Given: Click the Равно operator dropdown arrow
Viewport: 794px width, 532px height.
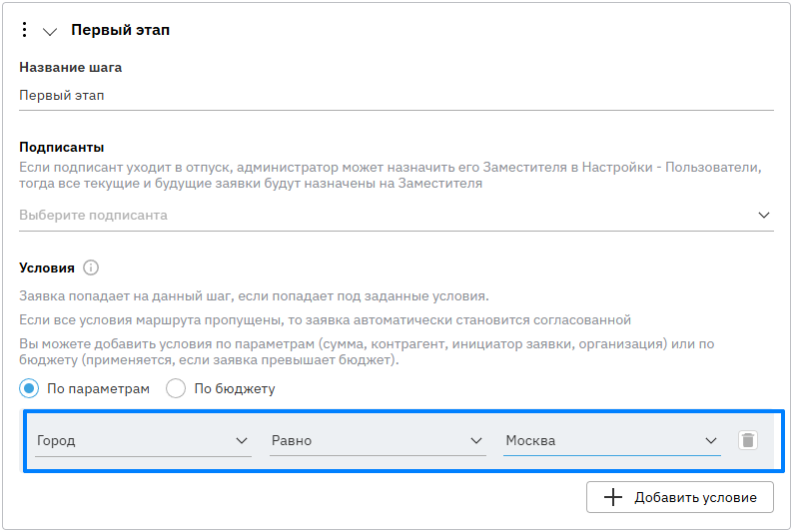Looking at the screenshot, I should [x=475, y=441].
